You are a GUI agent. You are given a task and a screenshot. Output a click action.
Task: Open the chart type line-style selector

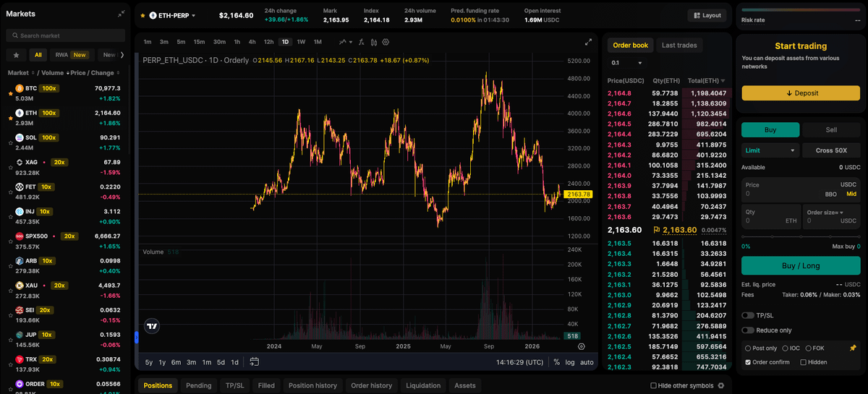pyautogui.click(x=344, y=42)
